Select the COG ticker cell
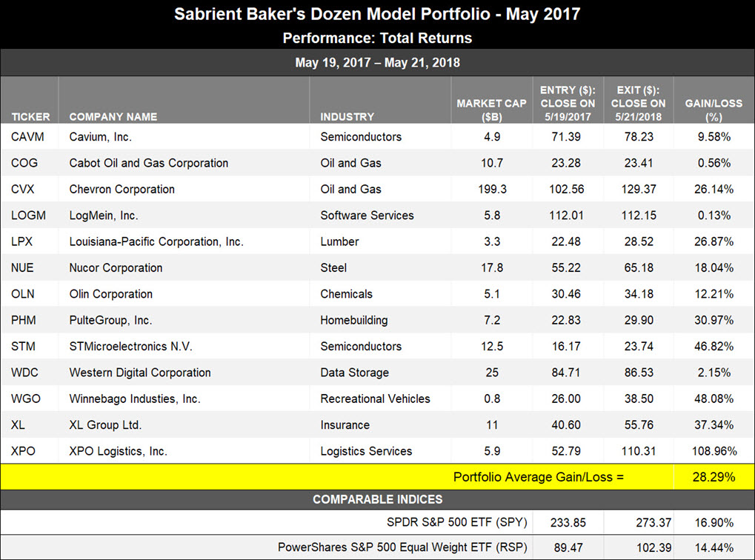The width and height of the screenshot is (755, 560). (x=24, y=163)
